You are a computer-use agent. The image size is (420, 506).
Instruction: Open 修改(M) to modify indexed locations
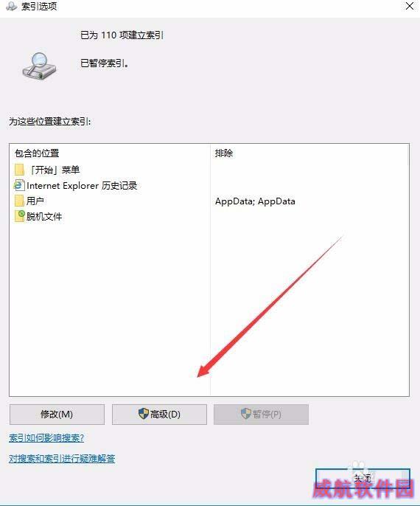pos(57,415)
